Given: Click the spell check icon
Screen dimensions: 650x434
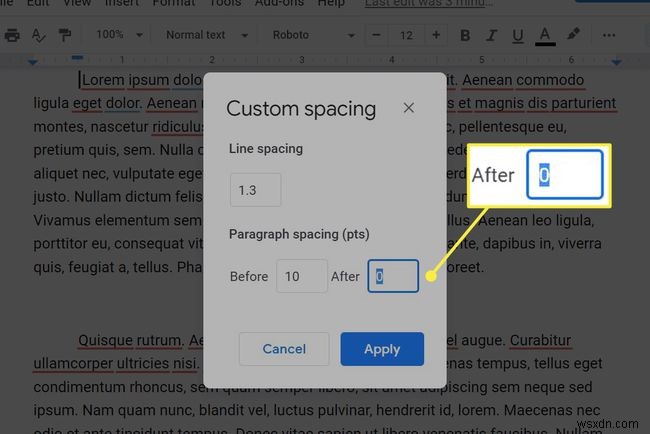Looking at the screenshot, I should click(39, 35).
